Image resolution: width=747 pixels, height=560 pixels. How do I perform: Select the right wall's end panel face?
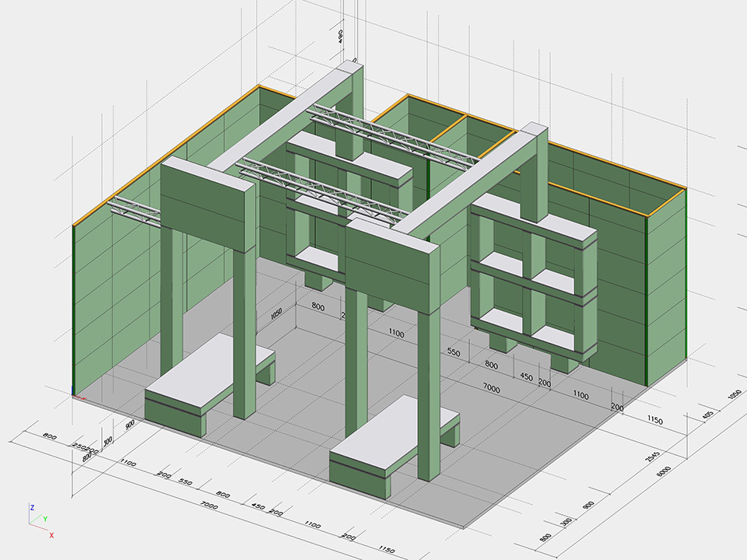coord(665,288)
